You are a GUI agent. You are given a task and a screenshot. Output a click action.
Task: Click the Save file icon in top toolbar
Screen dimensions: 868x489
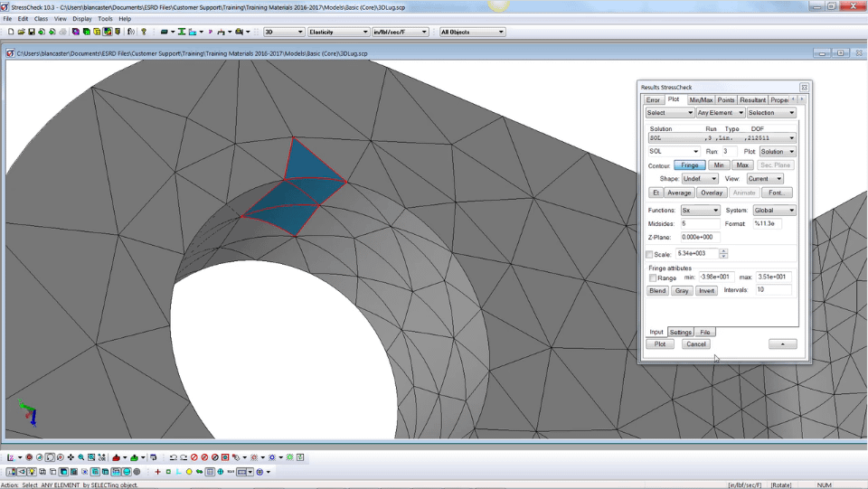32,32
